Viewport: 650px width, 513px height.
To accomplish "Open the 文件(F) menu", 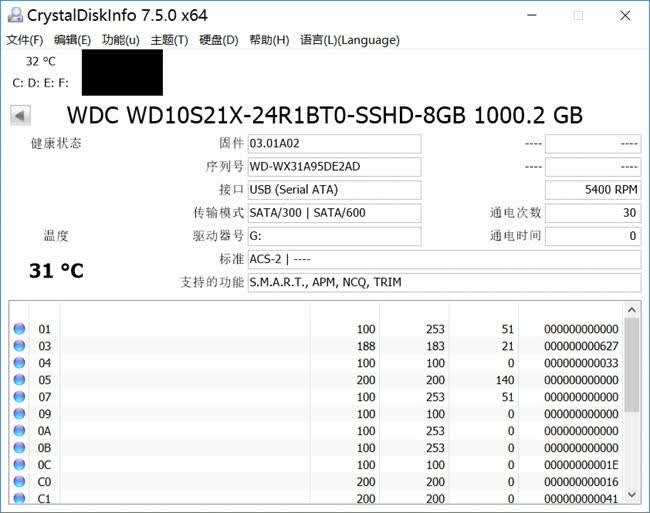I will tap(24, 40).
